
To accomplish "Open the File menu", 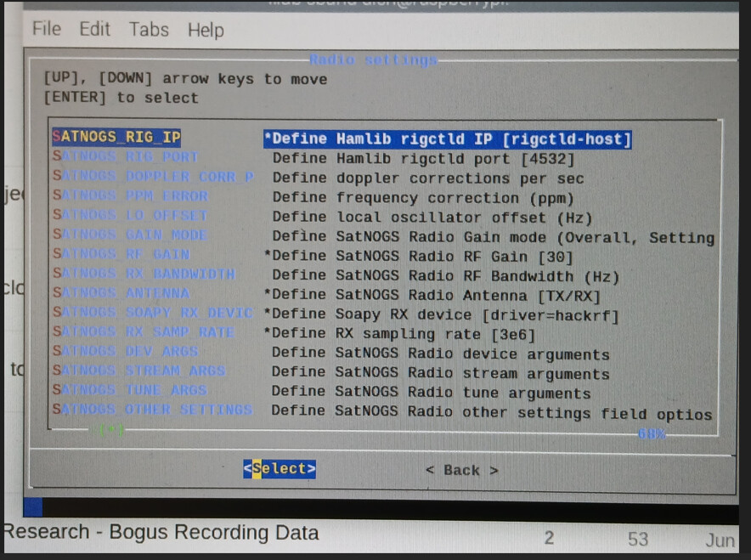I will point(46,29).
